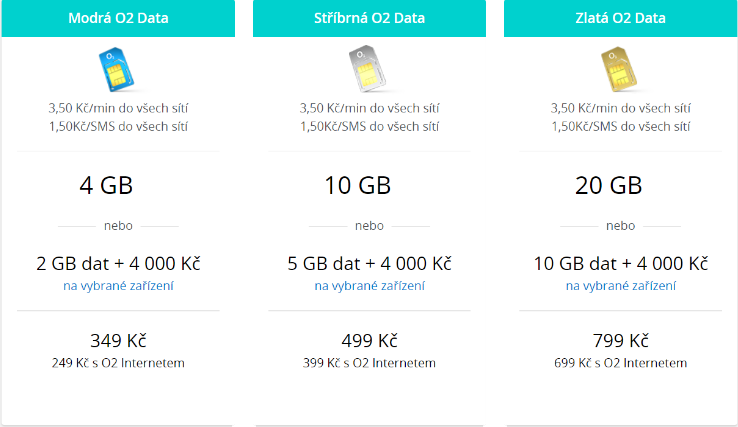Select the Stříbrná O2 Data header
Image resolution: width=738 pixels, height=427 pixels.
[x=369, y=18]
